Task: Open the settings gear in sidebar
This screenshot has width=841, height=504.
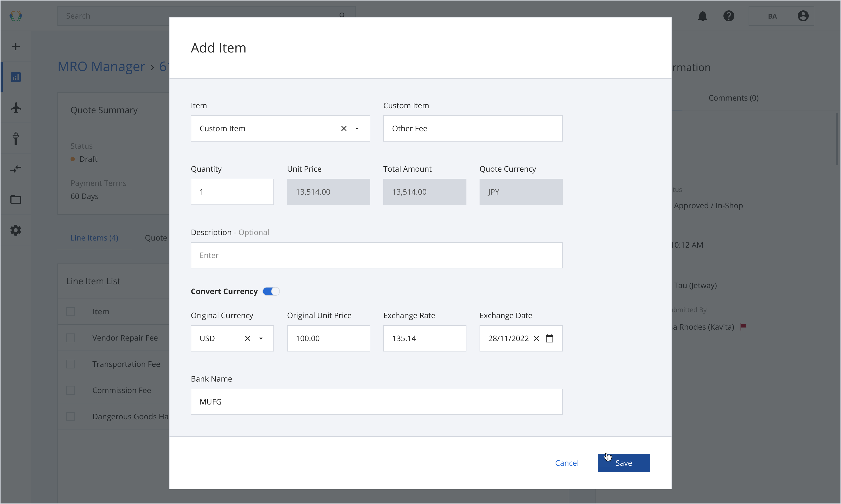Action: 16,230
